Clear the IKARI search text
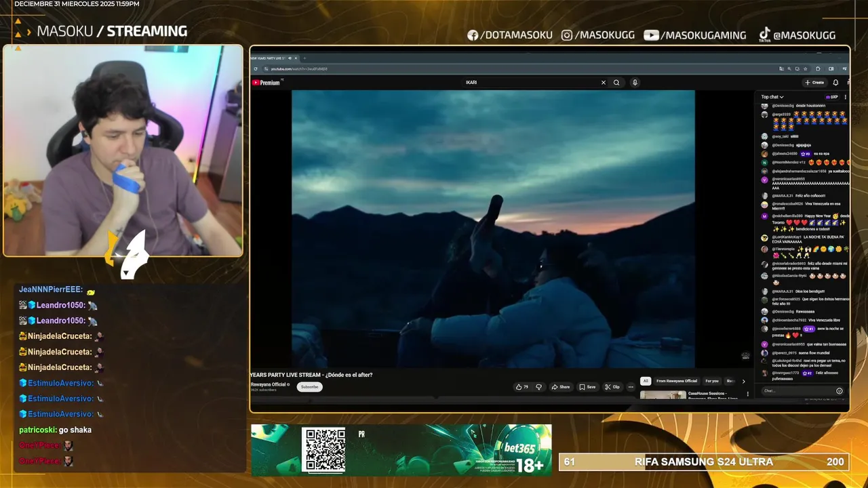This screenshot has height=488, width=868. click(603, 83)
